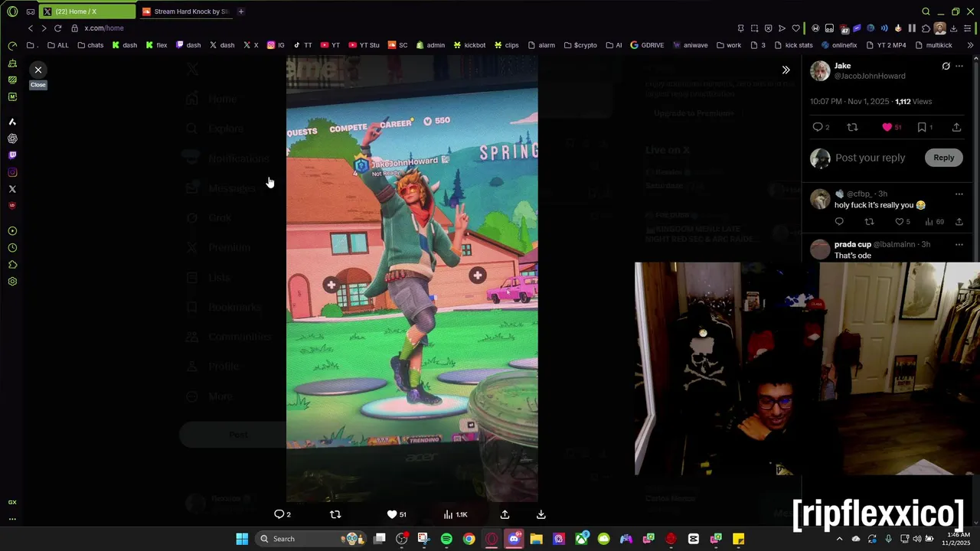
Task: Share Jake's post from the sidebar share icon
Action: [956, 127]
